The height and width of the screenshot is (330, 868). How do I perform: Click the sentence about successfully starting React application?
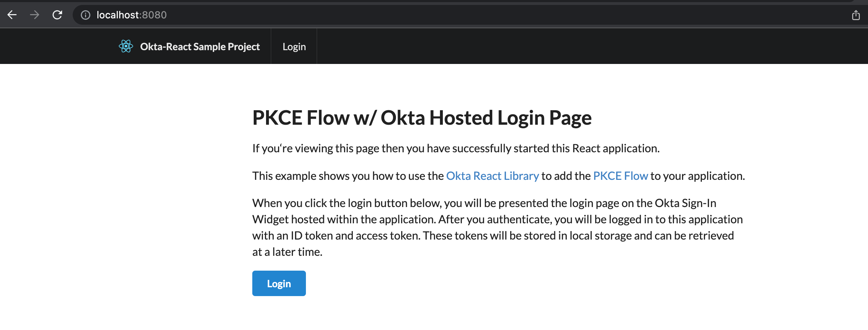click(456, 148)
